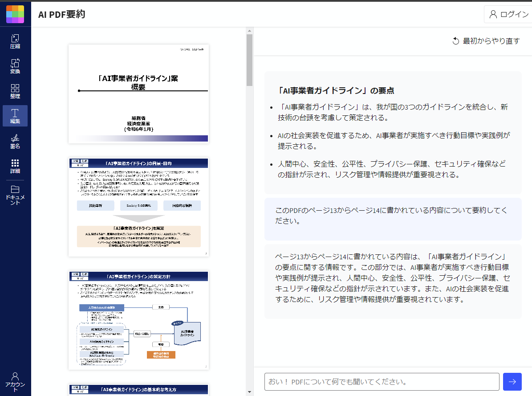Open the ドキュメント documents folder
Image resolution: width=532 pixels, height=396 pixels.
click(15, 195)
